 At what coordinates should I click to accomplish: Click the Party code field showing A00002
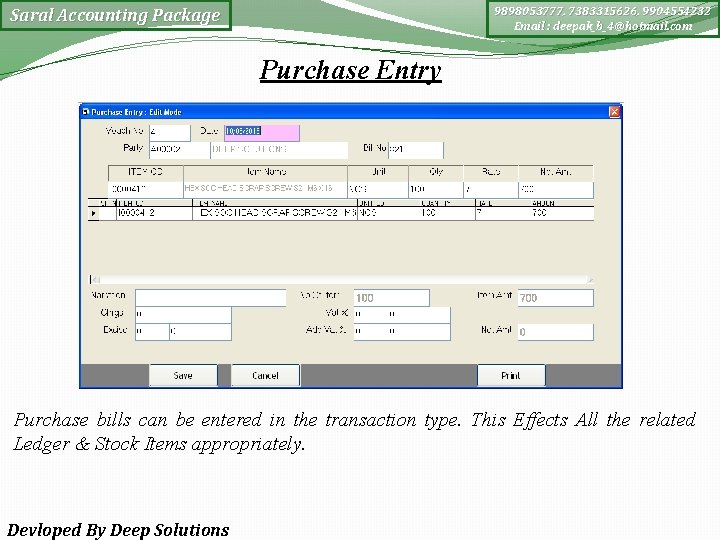[179, 150]
